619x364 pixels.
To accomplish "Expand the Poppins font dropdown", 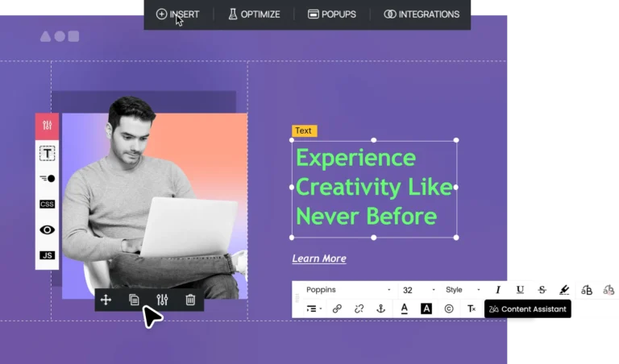I will pos(348,290).
